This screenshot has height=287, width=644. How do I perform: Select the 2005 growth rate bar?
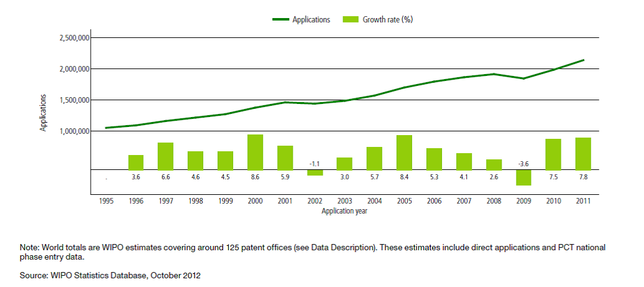[404, 153]
